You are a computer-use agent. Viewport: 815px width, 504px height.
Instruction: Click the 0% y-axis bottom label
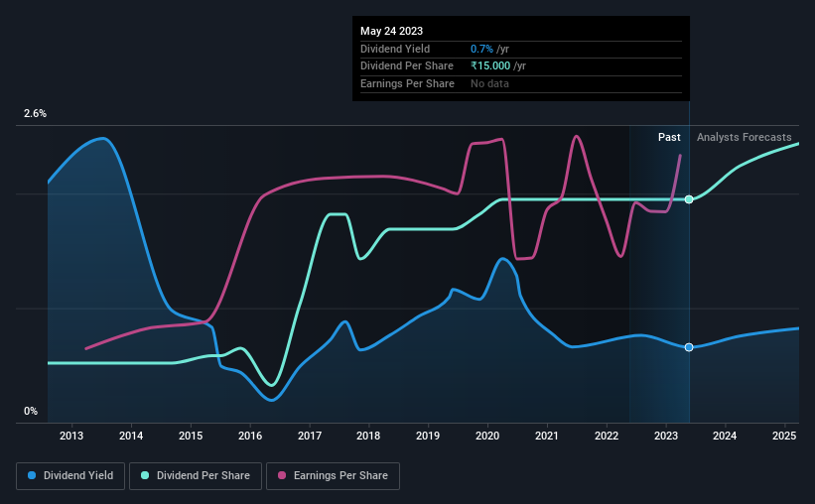(31, 411)
